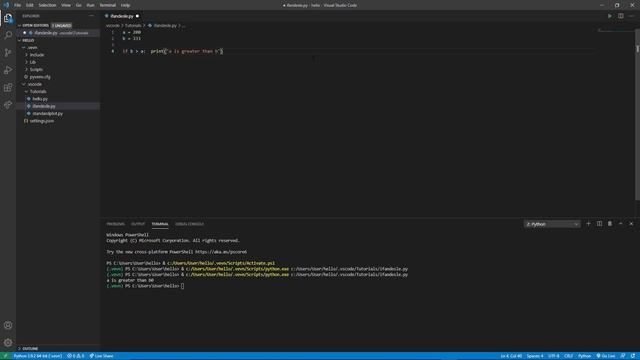The height and width of the screenshot is (360, 640).
Task: Collapse the Open Editors section
Action: pos(36,25)
